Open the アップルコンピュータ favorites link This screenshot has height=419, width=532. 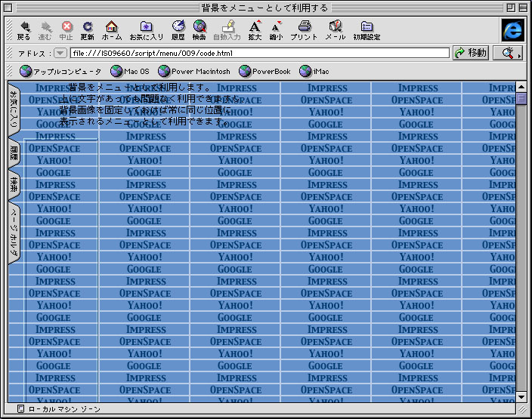(x=60, y=71)
